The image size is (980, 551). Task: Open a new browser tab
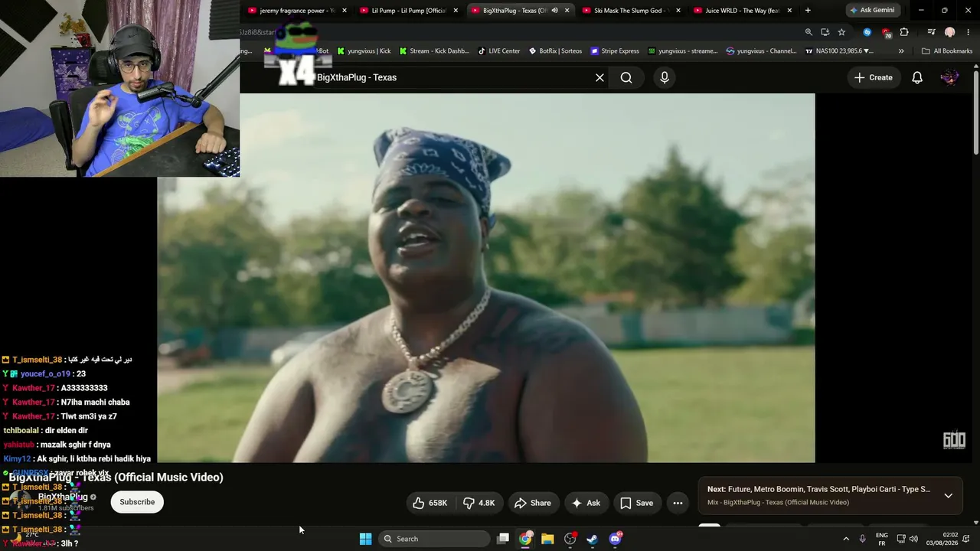(808, 11)
